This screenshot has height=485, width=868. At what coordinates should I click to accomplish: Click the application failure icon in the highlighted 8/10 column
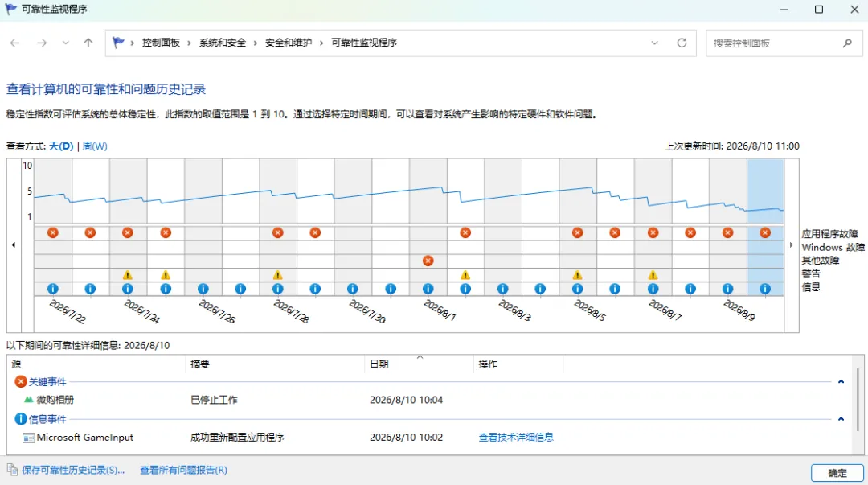click(766, 232)
